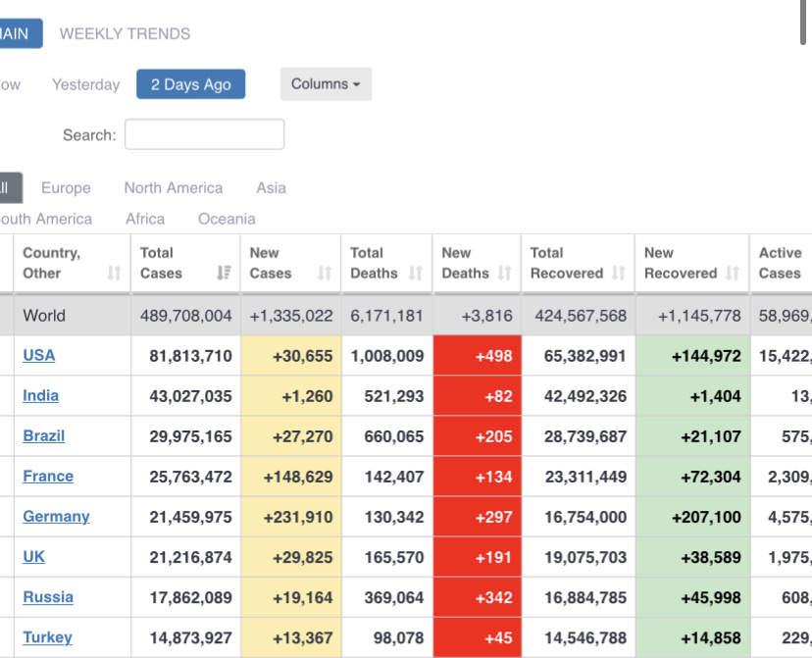Filter table by Europe
812x658 pixels.
(66, 188)
